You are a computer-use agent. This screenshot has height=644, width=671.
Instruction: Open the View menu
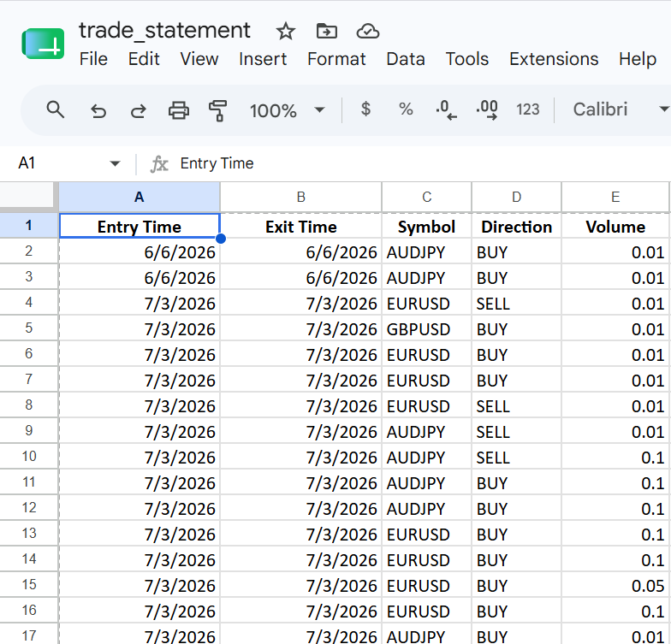tap(199, 59)
